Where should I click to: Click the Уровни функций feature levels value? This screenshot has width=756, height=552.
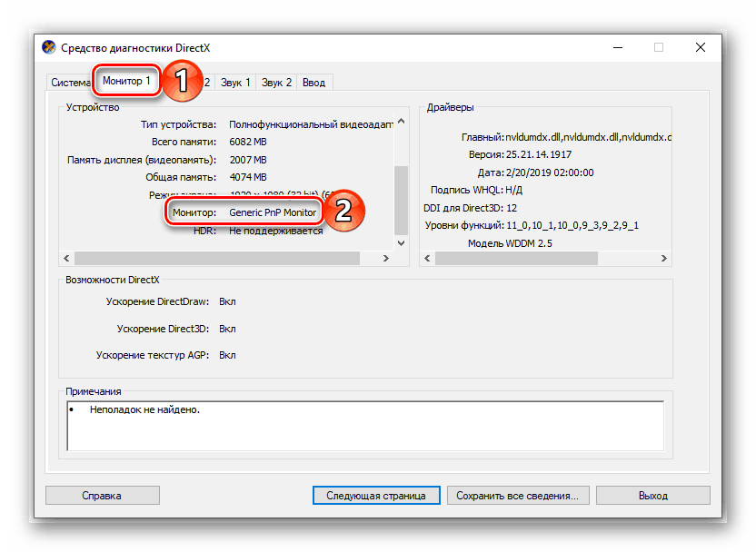(572, 225)
